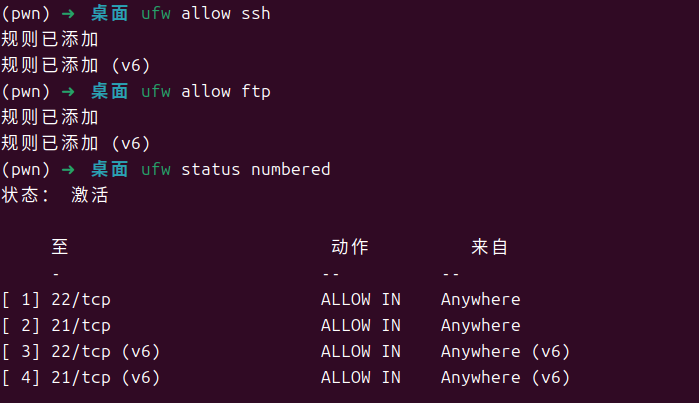Click the green prompt arrow on the status command line
The height and width of the screenshot is (403, 699).
click(x=68, y=169)
